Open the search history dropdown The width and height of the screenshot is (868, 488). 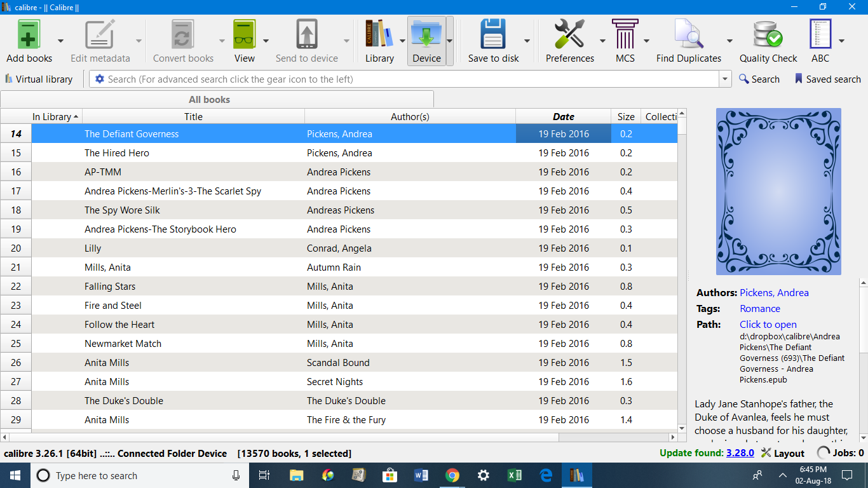(725, 79)
